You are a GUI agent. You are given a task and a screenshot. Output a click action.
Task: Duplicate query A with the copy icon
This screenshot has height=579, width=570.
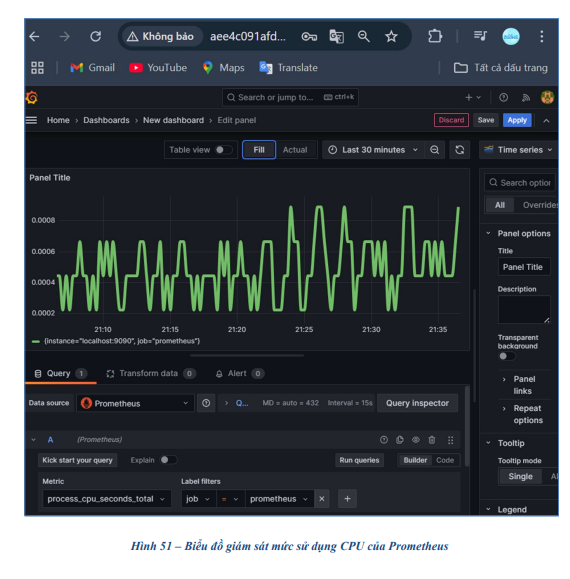[x=400, y=439]
